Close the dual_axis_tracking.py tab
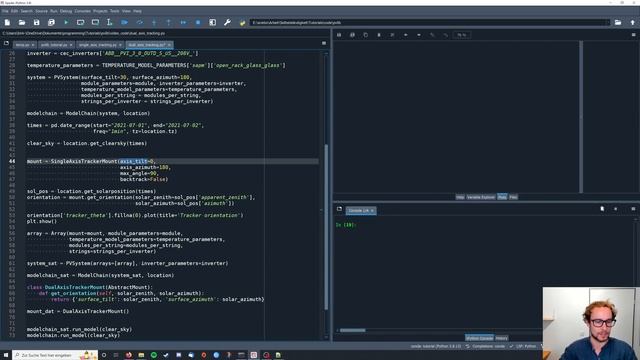 [169, 44]
